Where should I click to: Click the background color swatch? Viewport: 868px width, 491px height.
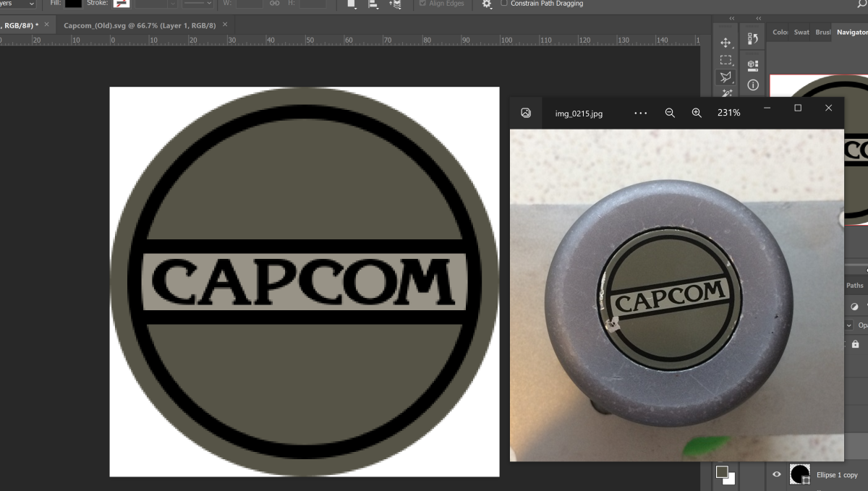pyautogui.click(x=729, y=479)
